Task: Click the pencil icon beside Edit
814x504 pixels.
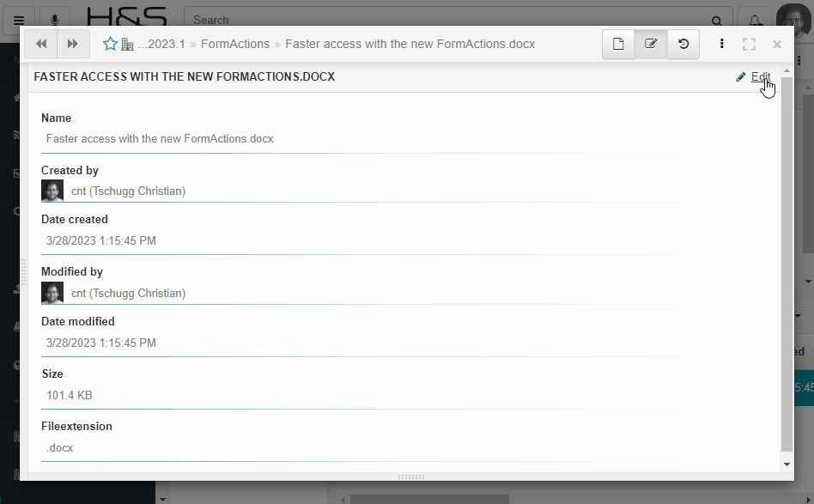Action: coord(741,77)
